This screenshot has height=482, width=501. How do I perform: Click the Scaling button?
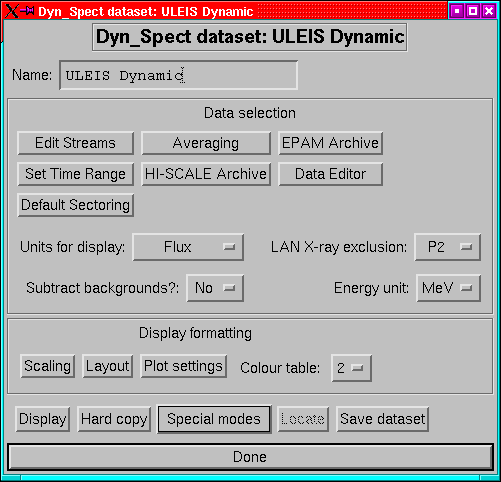point(47,366)
